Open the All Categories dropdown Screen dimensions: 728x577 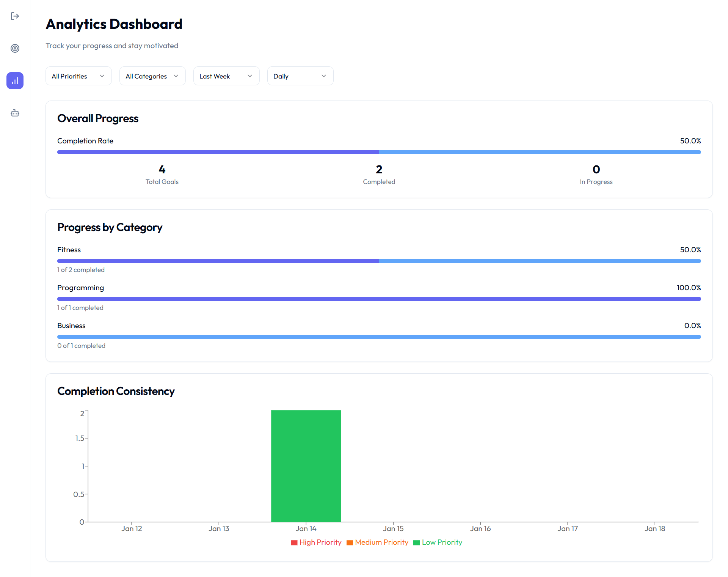[152, 76]
